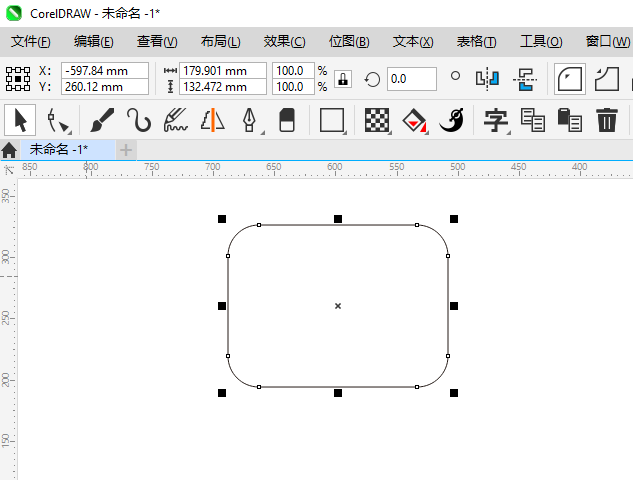633x480 pixels.
Task: Click the ruler origin corner icon
Action: coord(8,170)
